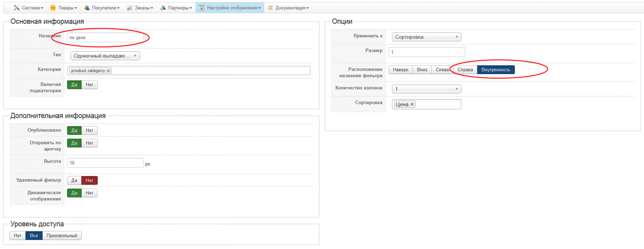The image size is (644, 249).
Task: Open the Количество колонок dropdown
Action: (426, 89)
